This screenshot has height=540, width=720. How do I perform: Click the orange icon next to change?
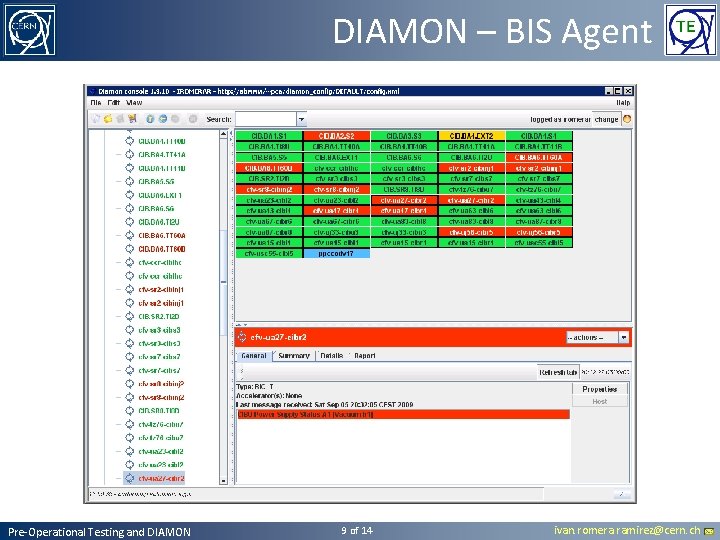point(627,119)
